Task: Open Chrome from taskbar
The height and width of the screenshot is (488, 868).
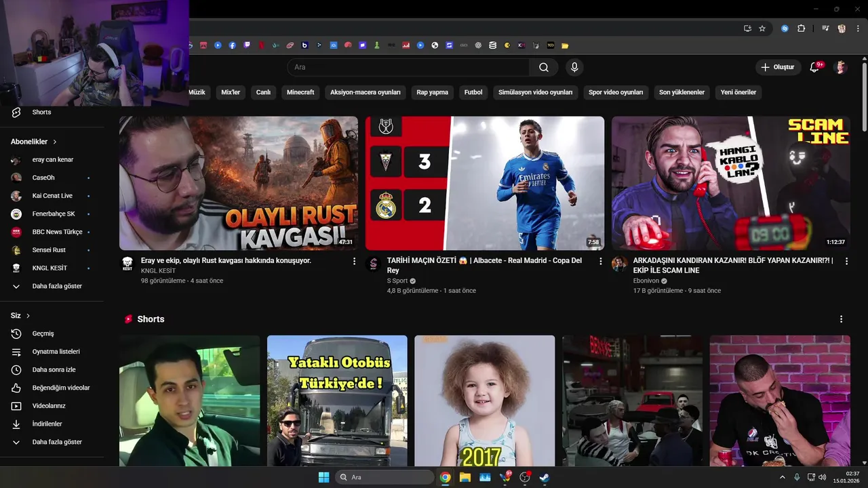Action: 445,477
